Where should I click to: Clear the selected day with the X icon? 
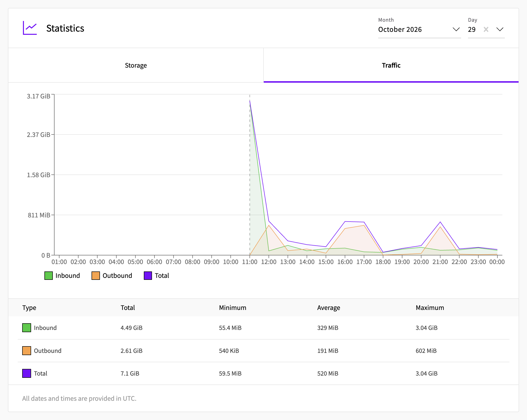(x=486, y=29)
